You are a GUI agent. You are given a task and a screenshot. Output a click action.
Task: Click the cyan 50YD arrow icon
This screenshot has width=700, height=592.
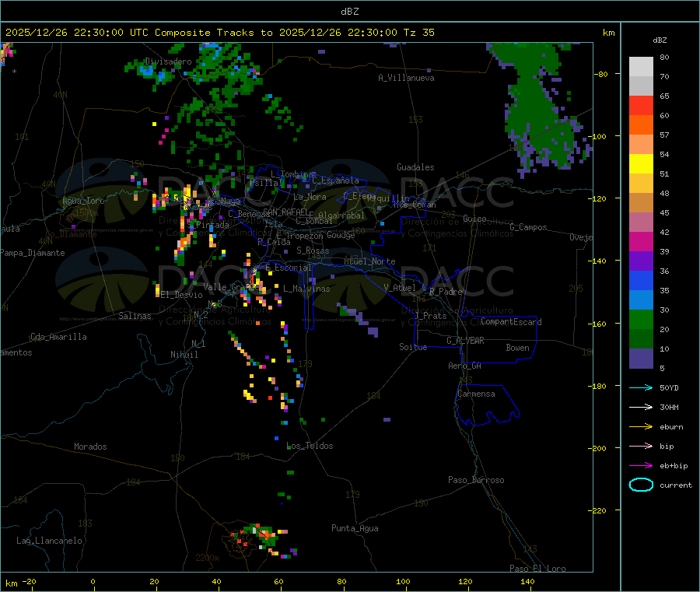pos(641,387)
